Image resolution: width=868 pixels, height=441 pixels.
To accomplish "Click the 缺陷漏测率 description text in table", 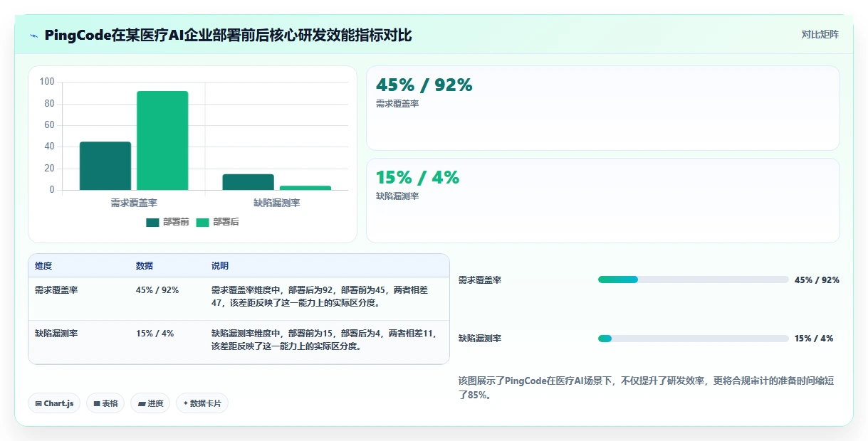I will [324, 339].
